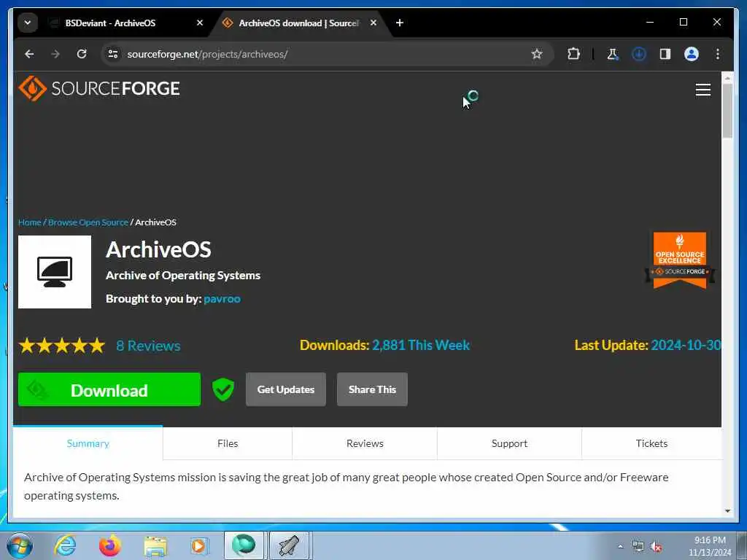Open the Chrome three-dot menu

pos(718,54)
